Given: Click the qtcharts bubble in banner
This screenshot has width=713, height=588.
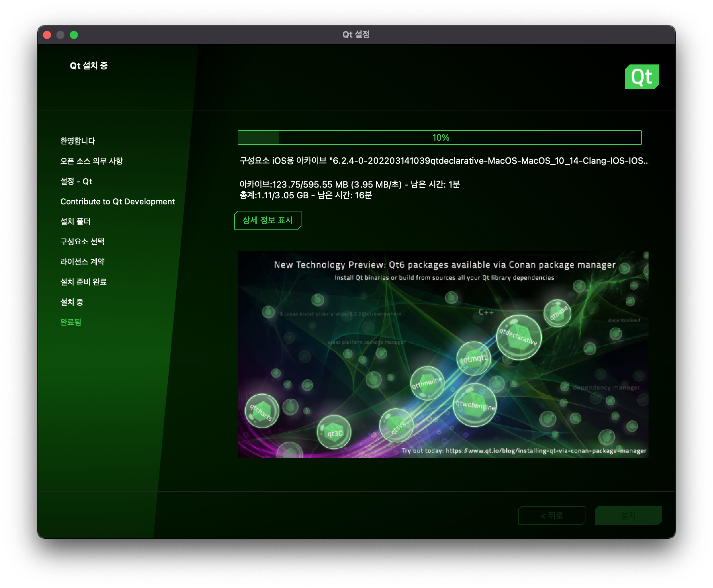Looking at the screenshot, I should click(x=262, y=411).
